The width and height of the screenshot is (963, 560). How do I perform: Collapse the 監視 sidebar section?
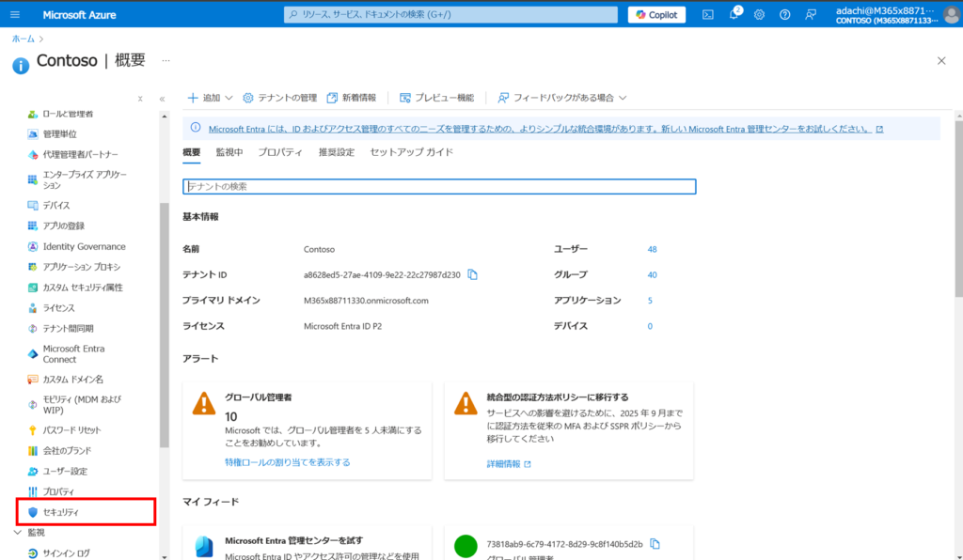pos(18,533)
